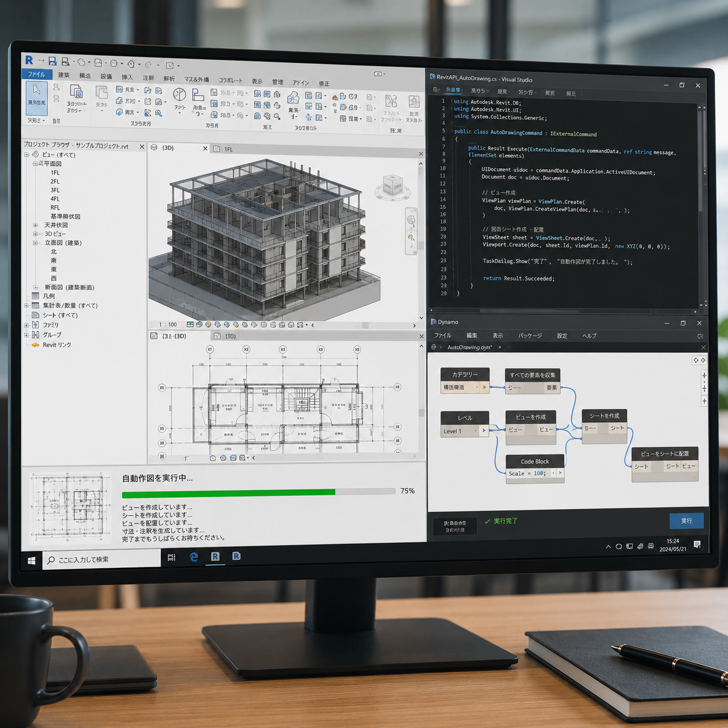
Task: Click the Windows search box ここに入力して検索
Action: [x=102, y=560]
